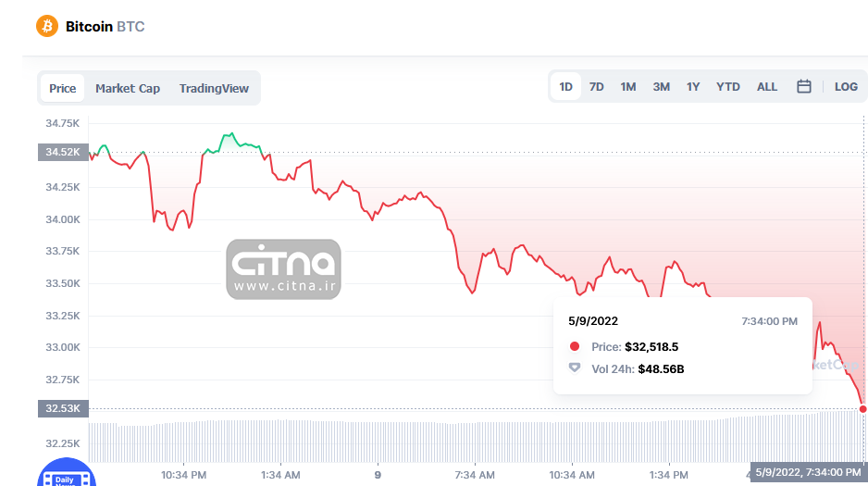Open the TradingView chart tab

pos(214,89)
